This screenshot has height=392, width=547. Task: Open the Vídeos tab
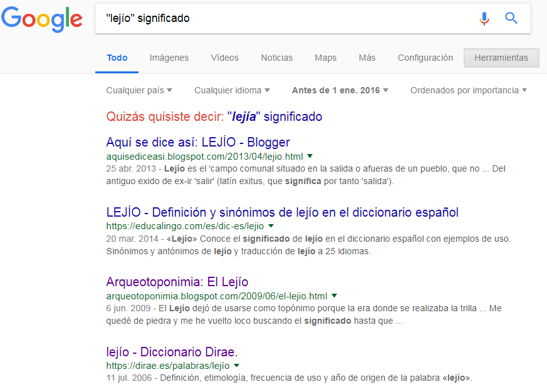click(x=225, y=58)
